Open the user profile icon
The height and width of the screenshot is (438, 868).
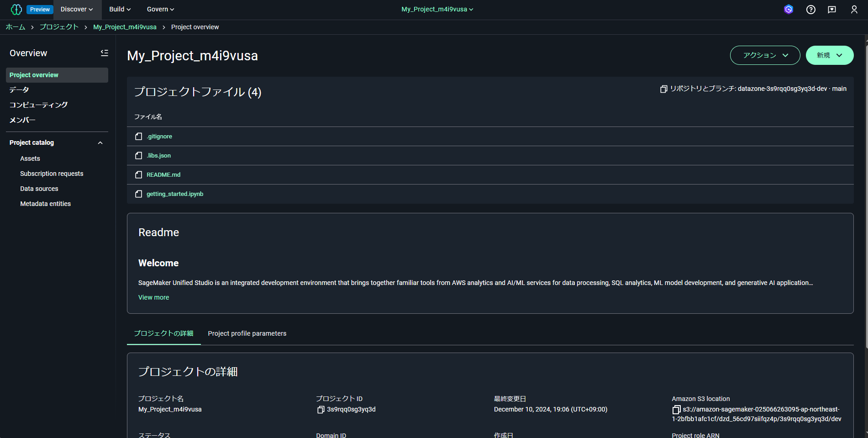tap(854, 10)
